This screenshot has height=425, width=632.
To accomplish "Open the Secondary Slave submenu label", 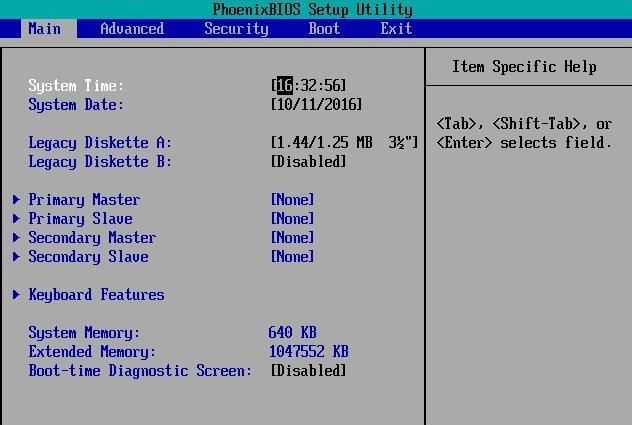I will [x=88, y=256].
